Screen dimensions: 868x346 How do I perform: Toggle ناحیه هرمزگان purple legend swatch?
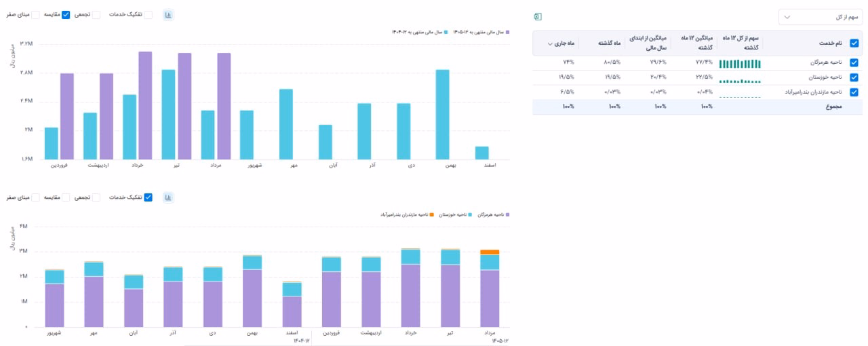[x=507, y=214]
